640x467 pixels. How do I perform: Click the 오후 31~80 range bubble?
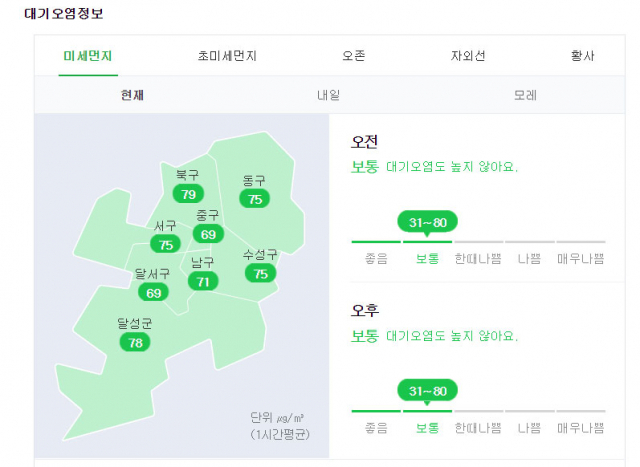(x=427, y=391)
